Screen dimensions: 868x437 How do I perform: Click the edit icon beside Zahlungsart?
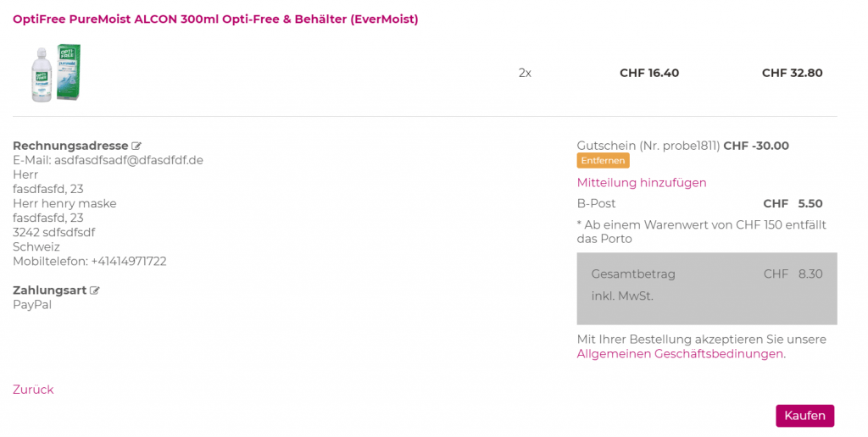click(x=95, y=290)
